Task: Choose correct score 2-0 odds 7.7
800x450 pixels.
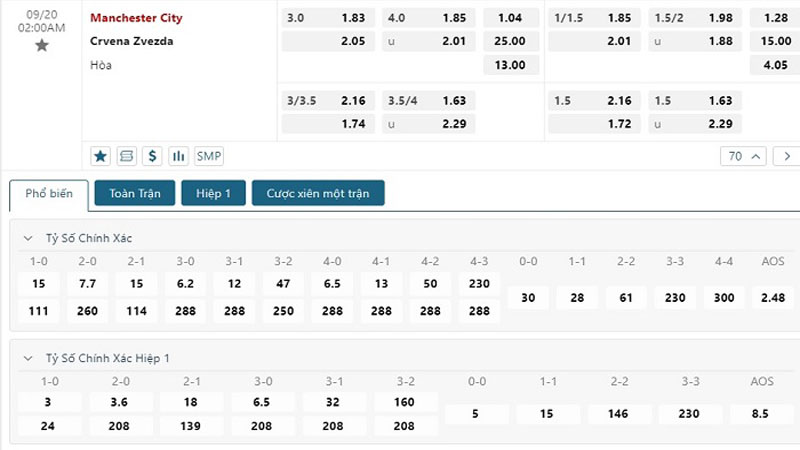Action: click(x=87, y=284)
